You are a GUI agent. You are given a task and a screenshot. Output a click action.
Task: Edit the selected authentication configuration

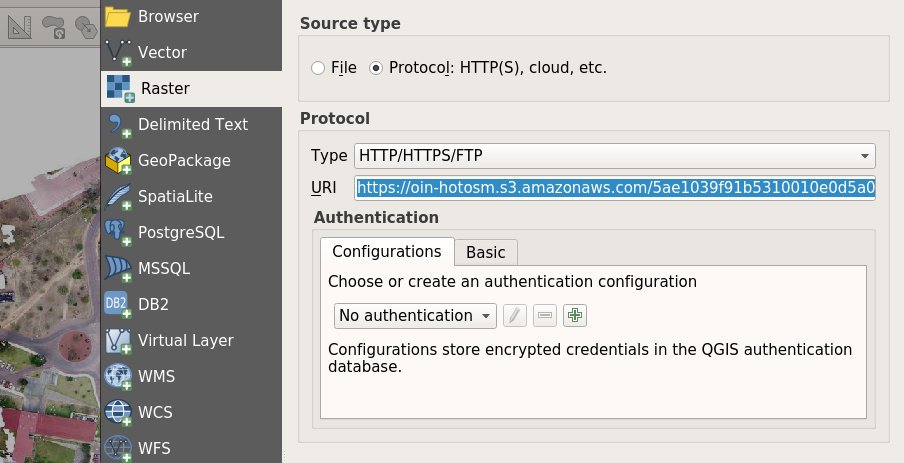(515, 315)
